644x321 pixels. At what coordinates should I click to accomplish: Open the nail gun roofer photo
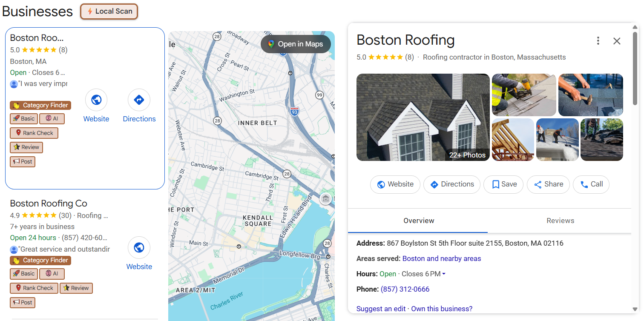pyautogui.click(x=524, y=95)
